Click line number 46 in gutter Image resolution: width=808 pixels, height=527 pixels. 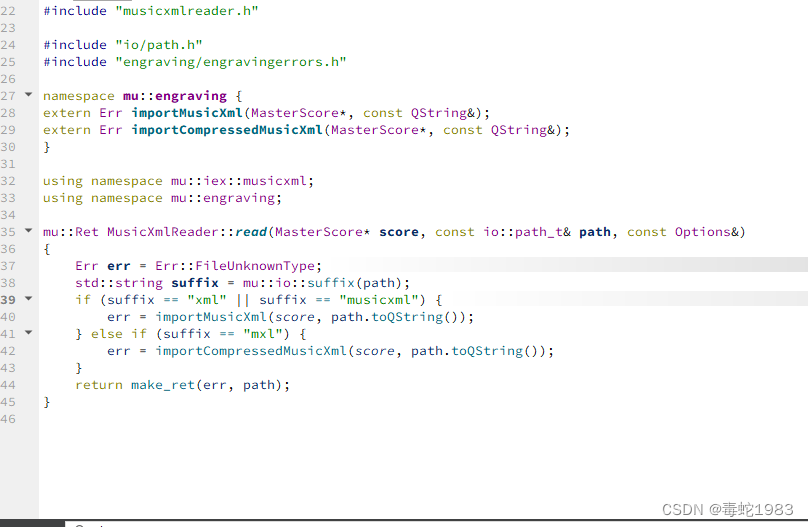click(8, 419)
